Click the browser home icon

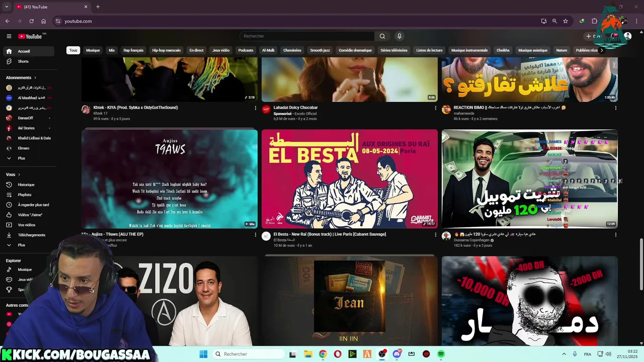tap(44, 21)
